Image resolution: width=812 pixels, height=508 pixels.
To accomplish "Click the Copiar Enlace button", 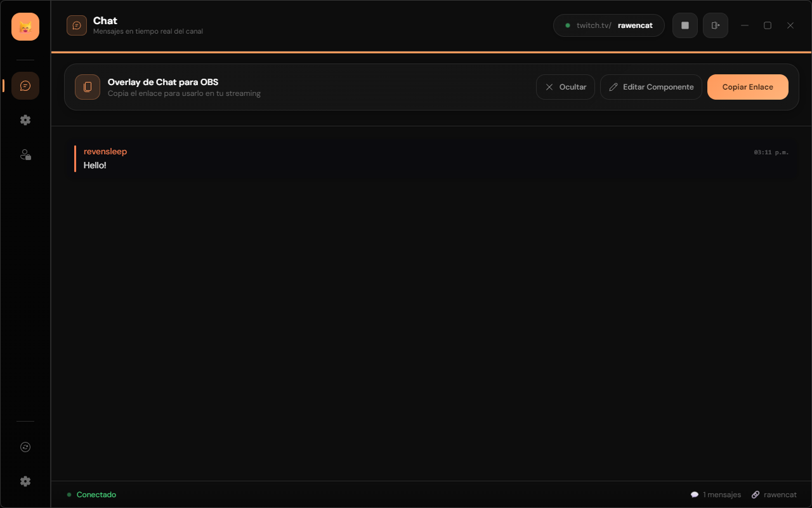I will pyautogui.click(x=748, y=87).
